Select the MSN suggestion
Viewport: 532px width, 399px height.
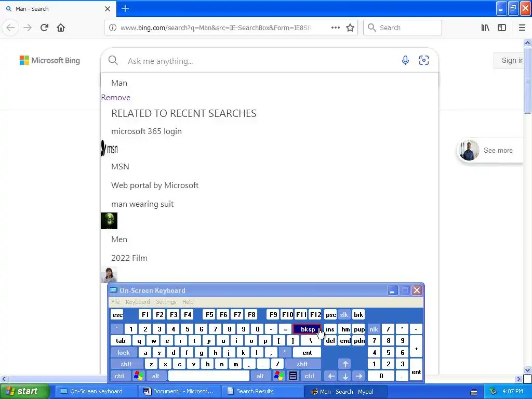coord(120,167)
